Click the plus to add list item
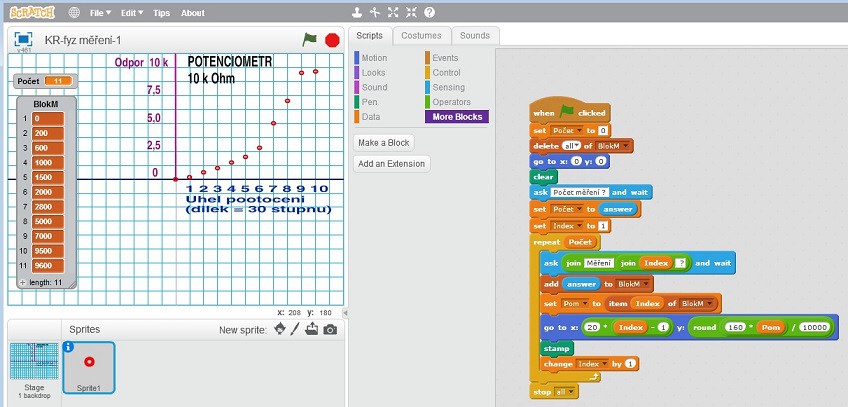This screenshot has width=848, height=407. pos(23,283)
